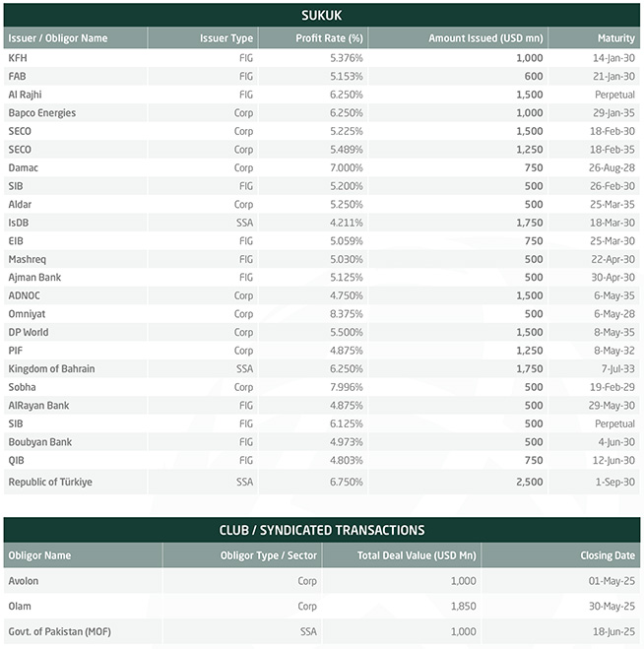Select the Maturity column header

(x=595, y=38)
